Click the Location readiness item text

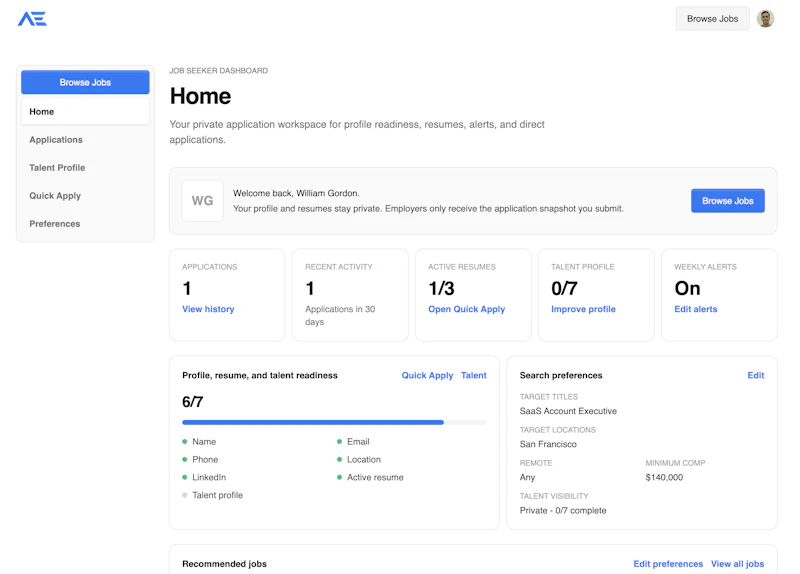point(364,460)
